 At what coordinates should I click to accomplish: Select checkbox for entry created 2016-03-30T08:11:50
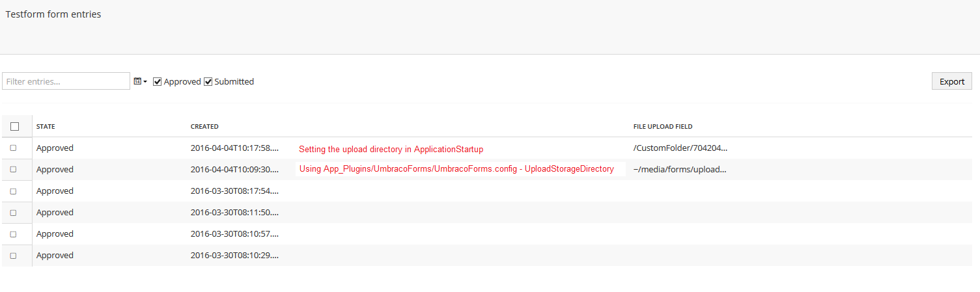coord(13,212)
